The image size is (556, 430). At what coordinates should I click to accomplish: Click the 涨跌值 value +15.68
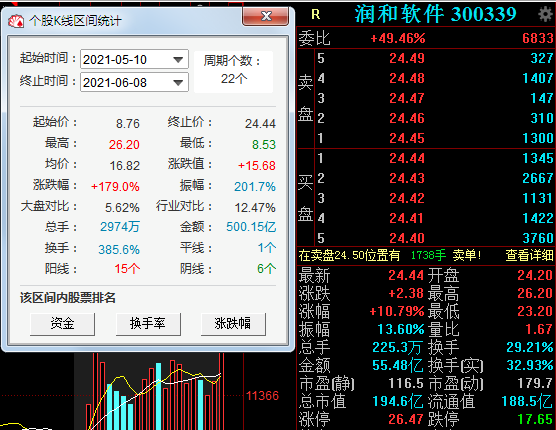pos(257,166)
